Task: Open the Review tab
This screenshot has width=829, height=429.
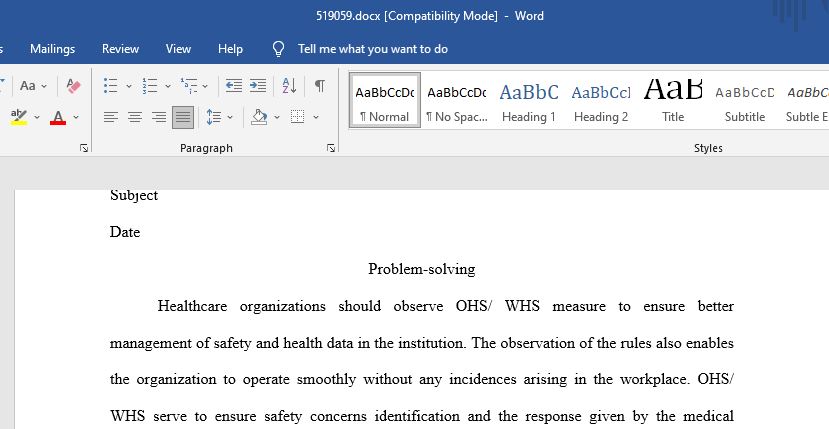Action: 121,49
